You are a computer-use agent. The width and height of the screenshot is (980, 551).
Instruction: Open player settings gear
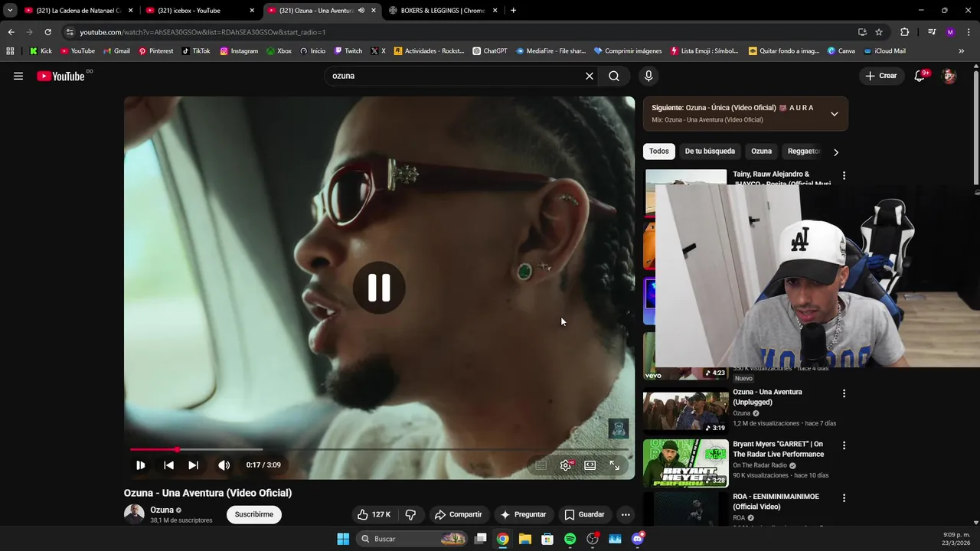click(566, 465)
